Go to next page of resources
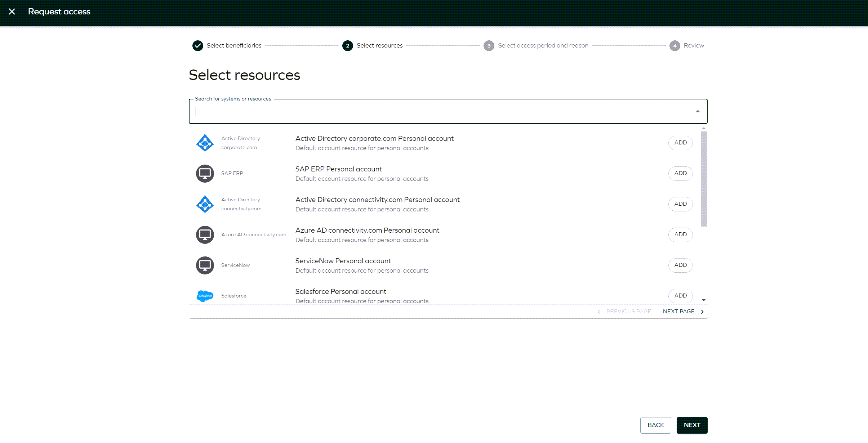868x443 pixels. [x=678, y=312]
